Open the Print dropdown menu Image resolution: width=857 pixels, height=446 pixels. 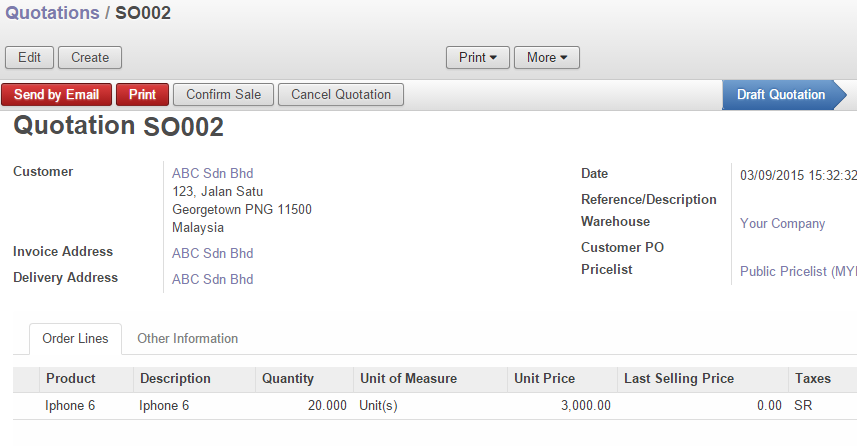(477, 58)
